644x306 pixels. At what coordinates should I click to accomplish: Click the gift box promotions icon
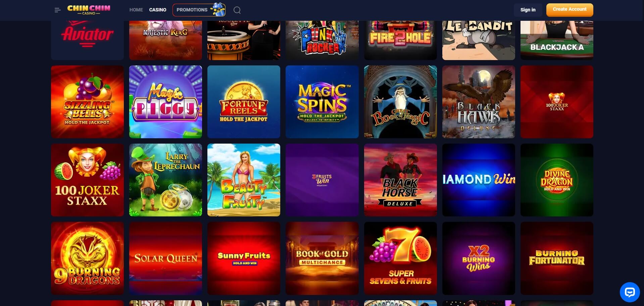pos(218,10)
